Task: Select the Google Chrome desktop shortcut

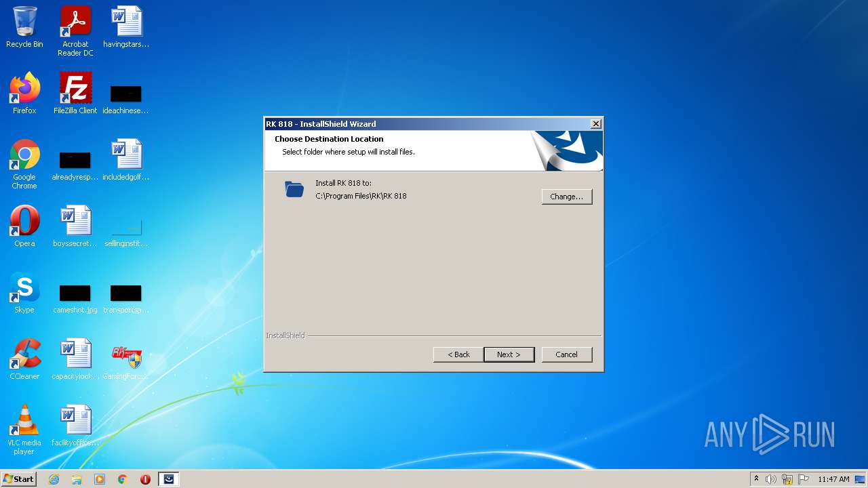Action: [24, 164]
